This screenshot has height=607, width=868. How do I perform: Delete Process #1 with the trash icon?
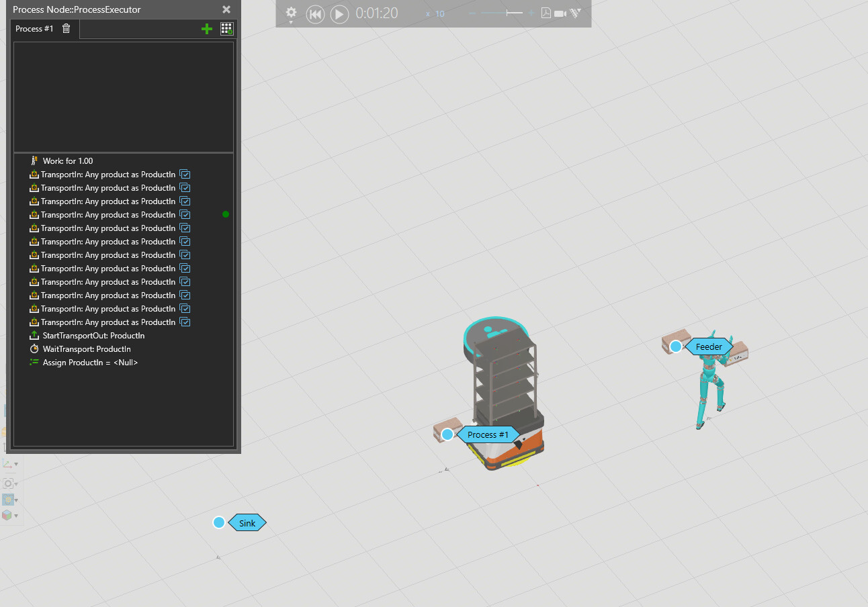coord(66,28)
